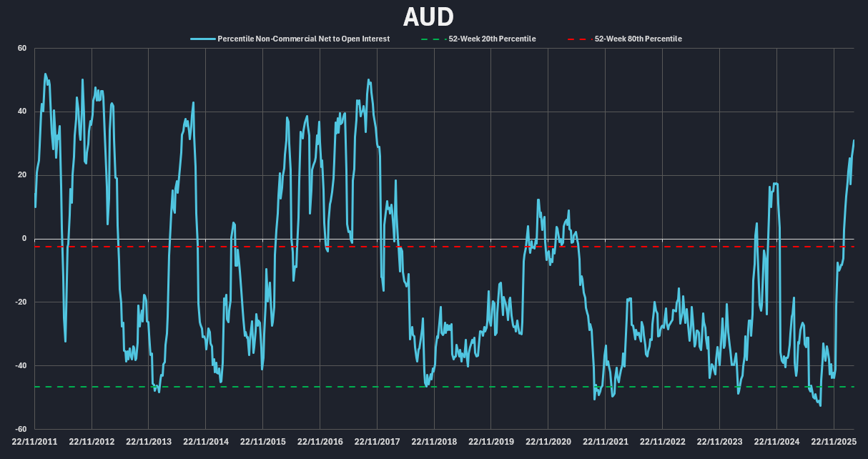This screenshot has width=868, height=459.
Task: Select the 22/11/2016 x-axis date label
Action: (x=320, y=442)
